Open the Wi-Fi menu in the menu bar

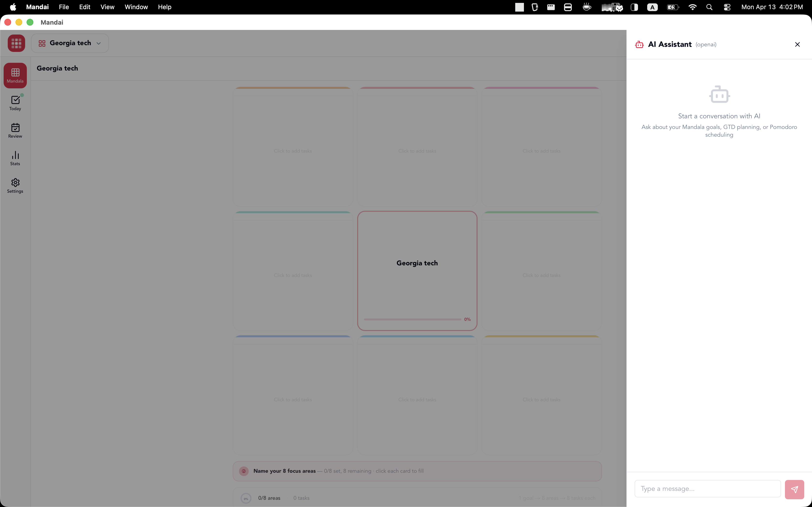(693, 7)
